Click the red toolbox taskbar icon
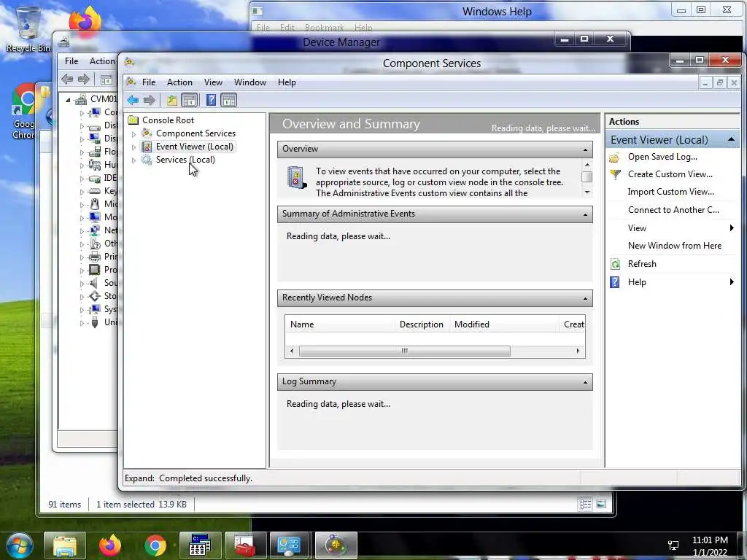The height and width of the screenshot is (560, 747). (245, 545)
